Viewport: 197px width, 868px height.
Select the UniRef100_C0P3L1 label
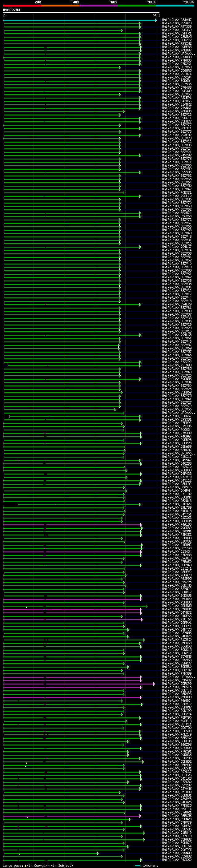(x=177, y=128)
